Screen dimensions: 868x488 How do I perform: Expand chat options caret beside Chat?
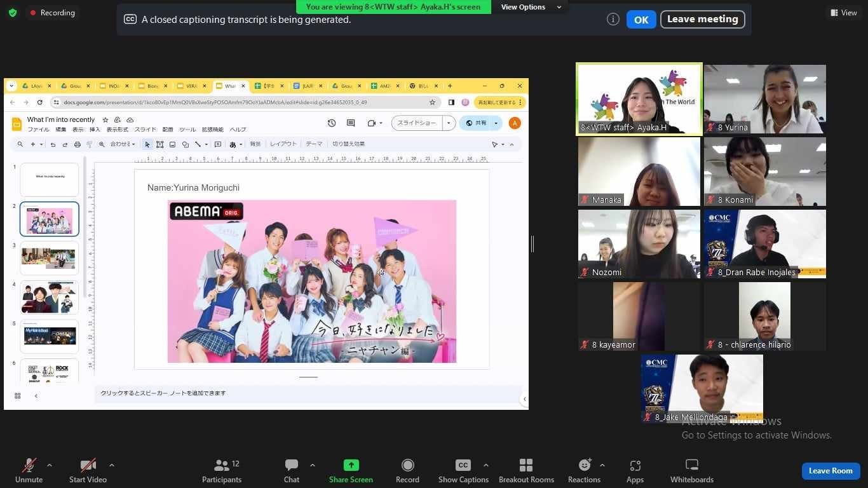(312, 465)
